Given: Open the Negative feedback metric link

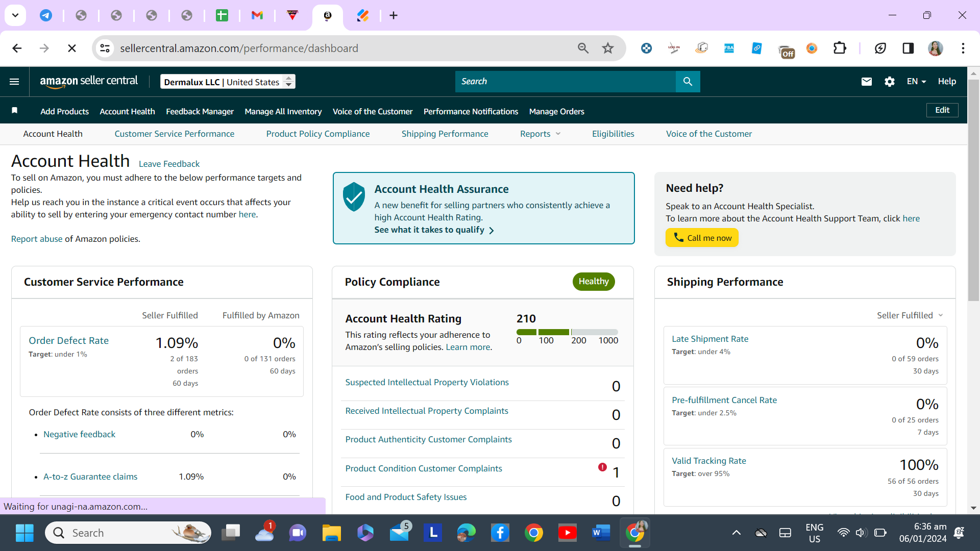Looking at the screenshot, I should (x=79, y=434).
